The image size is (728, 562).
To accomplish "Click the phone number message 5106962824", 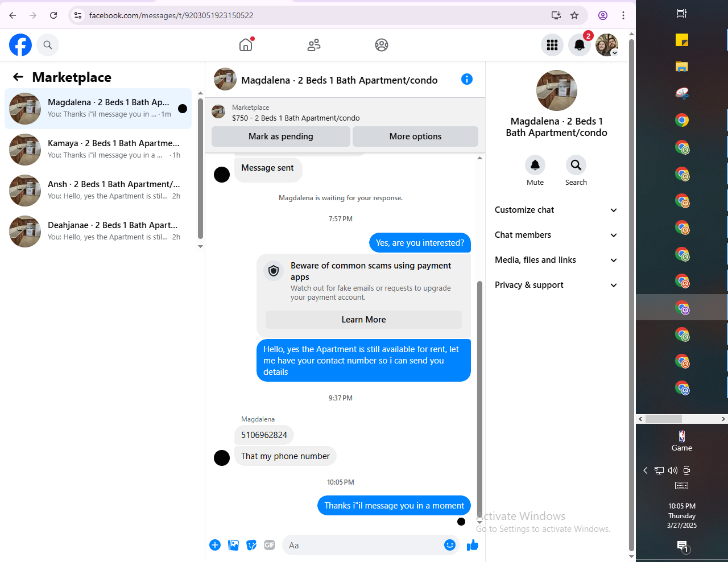I will [x=264, y=435].
